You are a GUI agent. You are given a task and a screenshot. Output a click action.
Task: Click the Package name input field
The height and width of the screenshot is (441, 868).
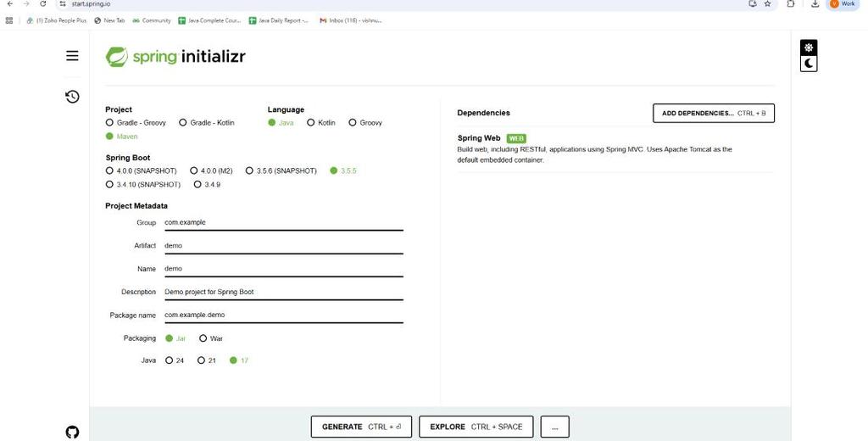[x=283, y=315]
